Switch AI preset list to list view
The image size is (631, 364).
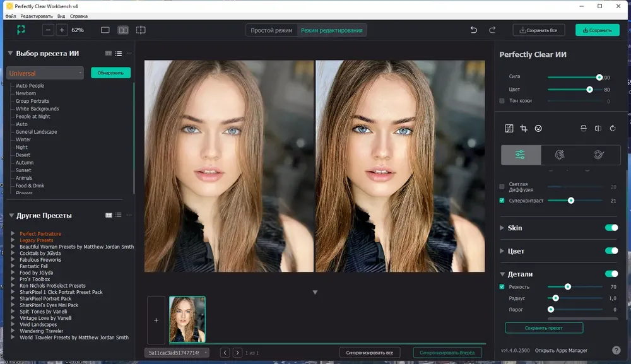click(119, 54)
